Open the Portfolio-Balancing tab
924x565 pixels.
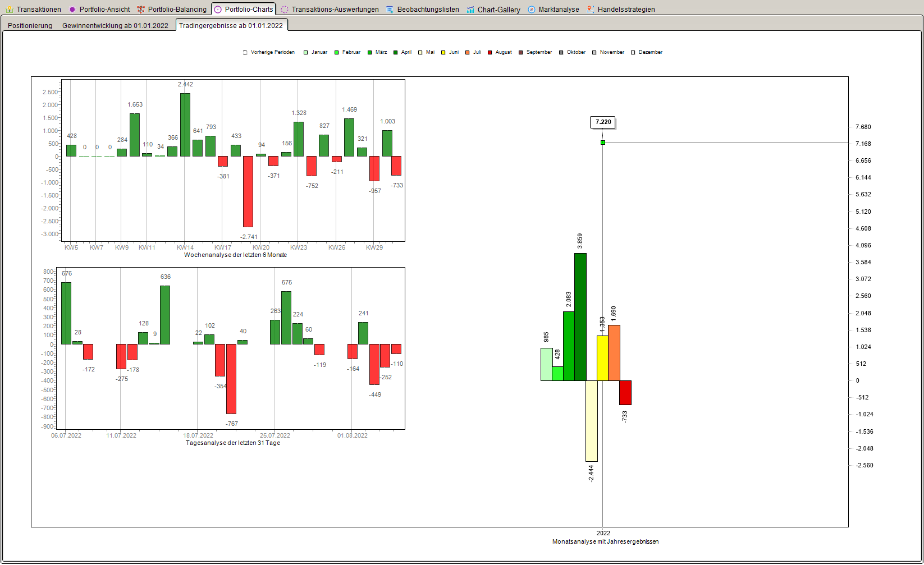click(172, 10)
